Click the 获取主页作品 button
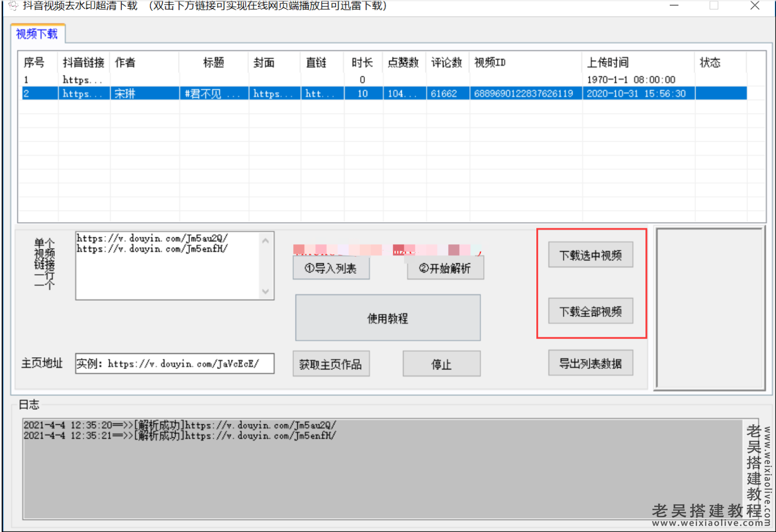This screenshot has width=776, height=532. pyautogui.click(x=331, y=364)
